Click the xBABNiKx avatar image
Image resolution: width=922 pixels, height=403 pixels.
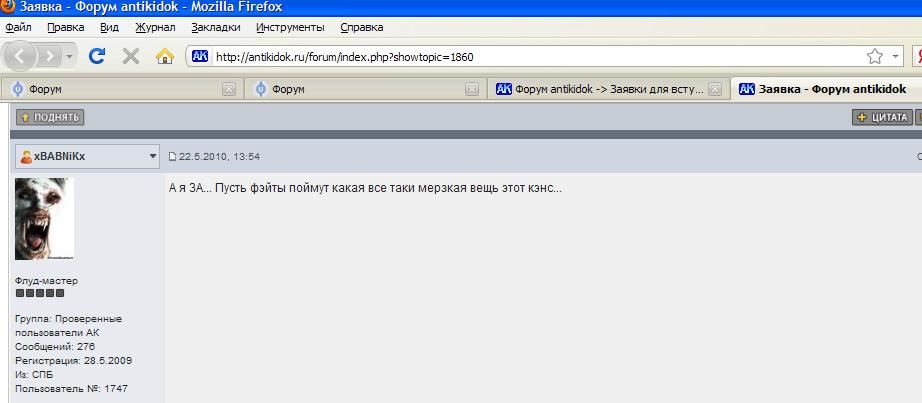[44, 219]
